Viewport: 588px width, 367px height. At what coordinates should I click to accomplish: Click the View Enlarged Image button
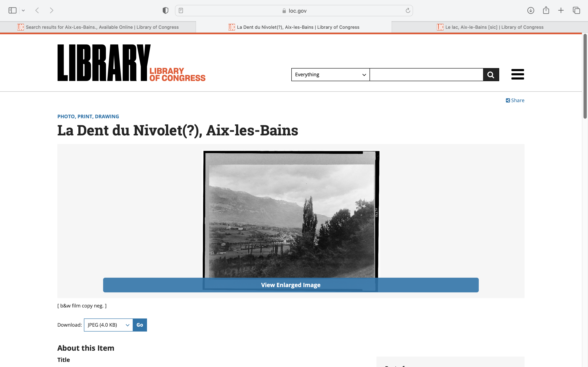(291, 285)
